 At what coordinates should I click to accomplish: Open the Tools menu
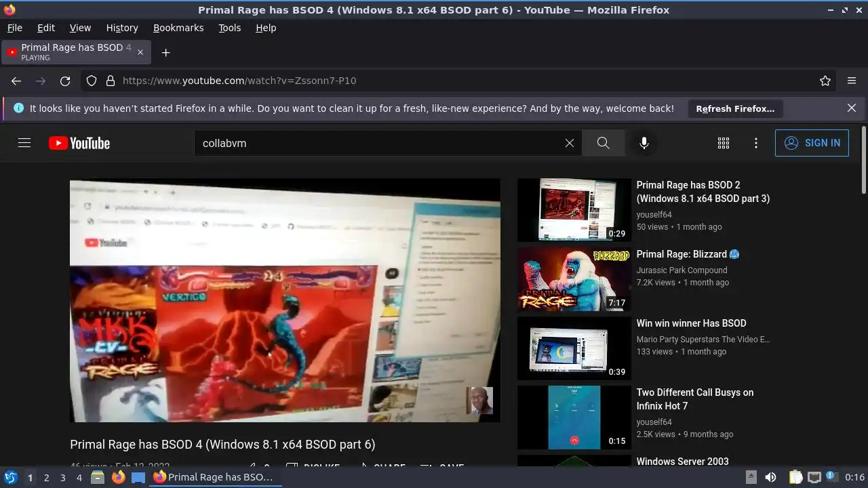point(229,28)
